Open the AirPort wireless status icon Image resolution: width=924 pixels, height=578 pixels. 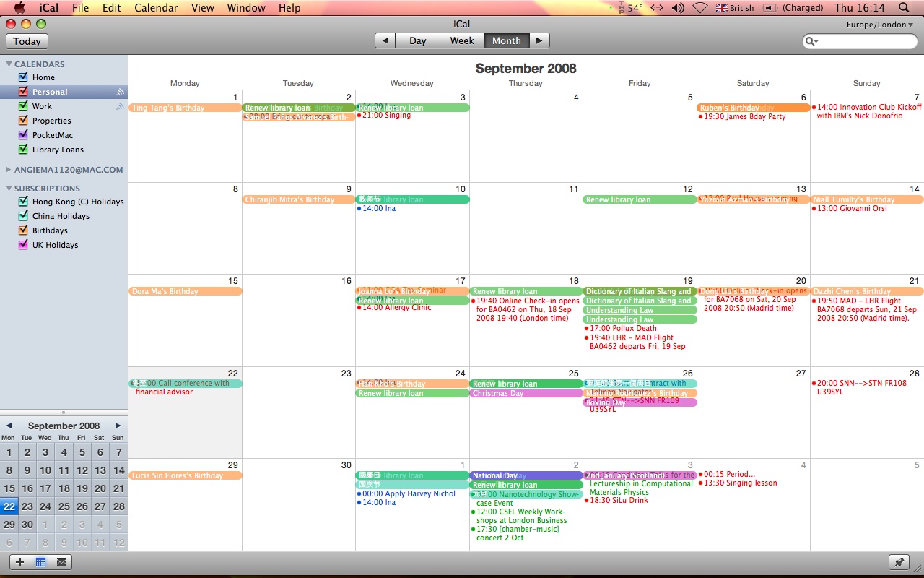[x=699, y=8]
